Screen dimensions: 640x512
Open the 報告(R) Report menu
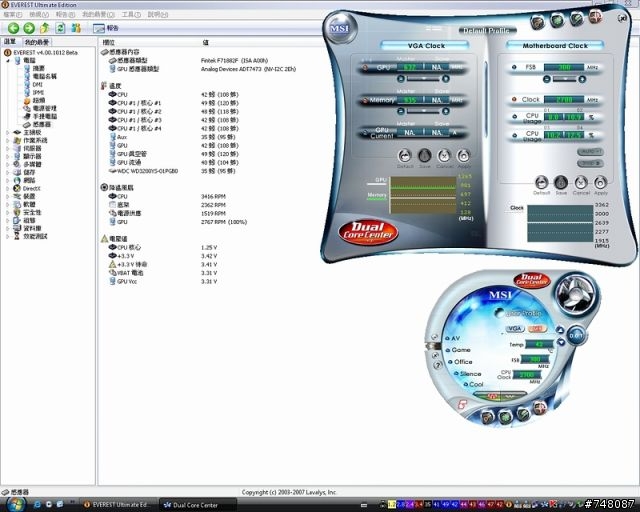[x=65, y=15]
